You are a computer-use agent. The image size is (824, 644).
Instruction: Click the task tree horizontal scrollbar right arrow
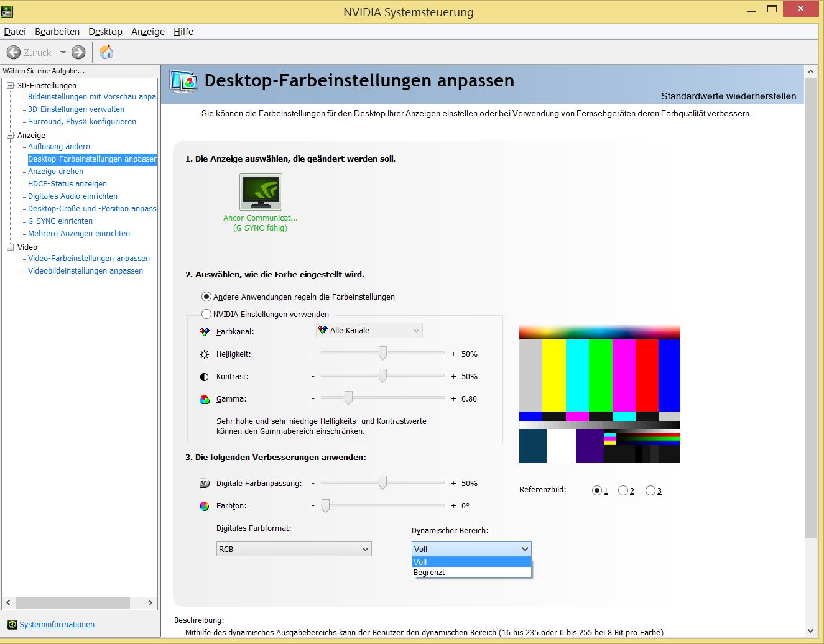coord(150,603)
